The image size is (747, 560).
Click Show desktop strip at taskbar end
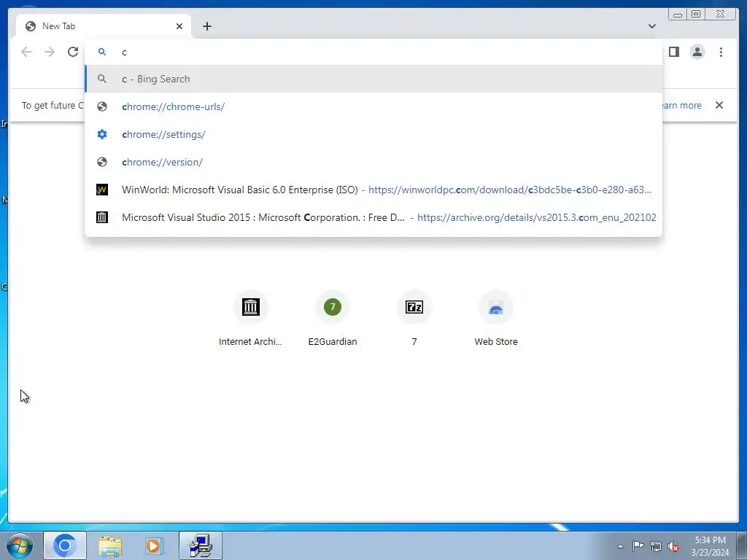(742, 545)
